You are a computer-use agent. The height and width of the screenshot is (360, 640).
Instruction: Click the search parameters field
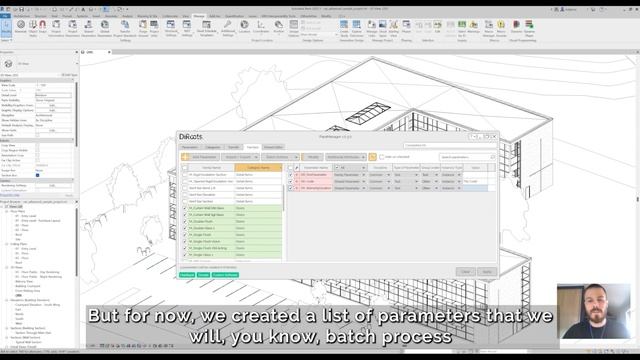[x=467, y=157]
